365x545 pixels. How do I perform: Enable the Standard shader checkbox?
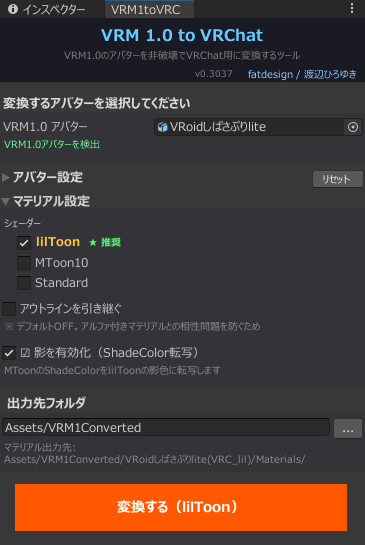click(24, 283)
